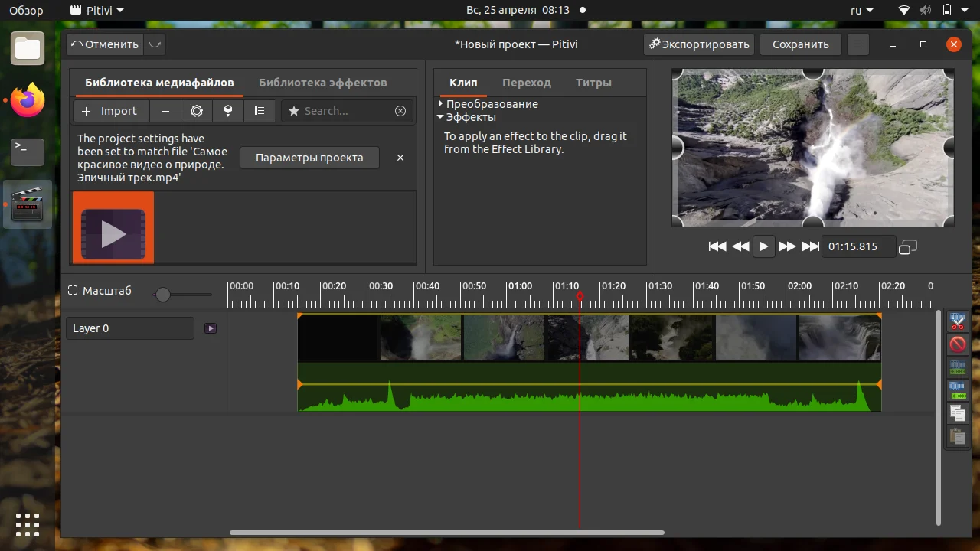
Task: Open Firefox from the Ubuntu dock
Action: [x=28, y=100]
